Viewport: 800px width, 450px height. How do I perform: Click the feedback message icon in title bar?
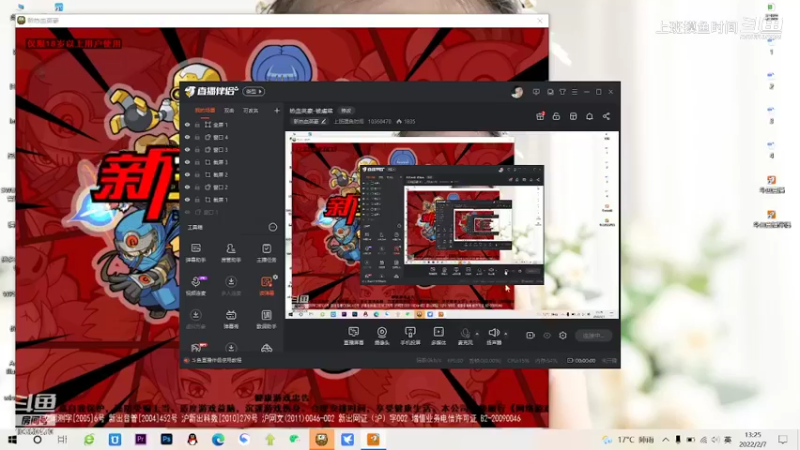tap(536, 92)
